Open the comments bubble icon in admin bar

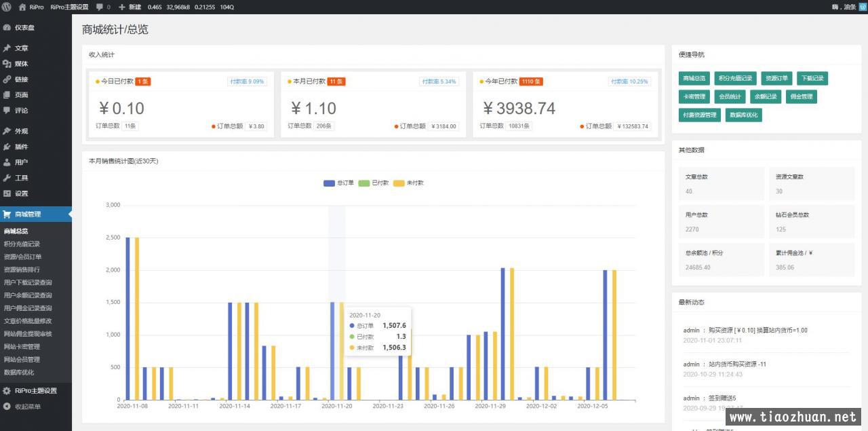pyautogui.click(x=100, y=7)
